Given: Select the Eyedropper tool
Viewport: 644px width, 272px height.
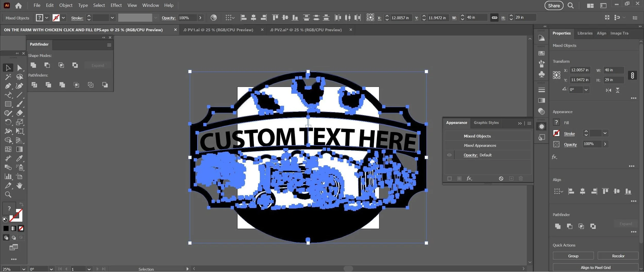Looking at the screenshot, I should (20, 158).
